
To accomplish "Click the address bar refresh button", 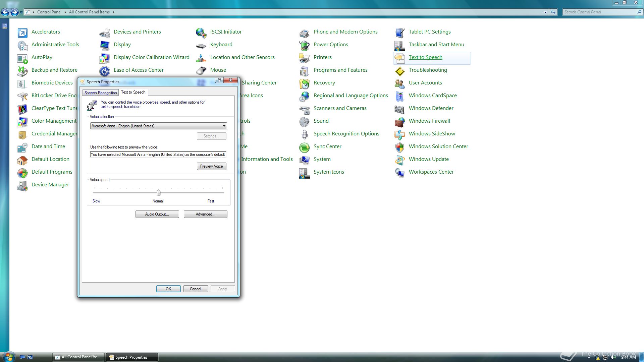I will [x=553, y=12].
